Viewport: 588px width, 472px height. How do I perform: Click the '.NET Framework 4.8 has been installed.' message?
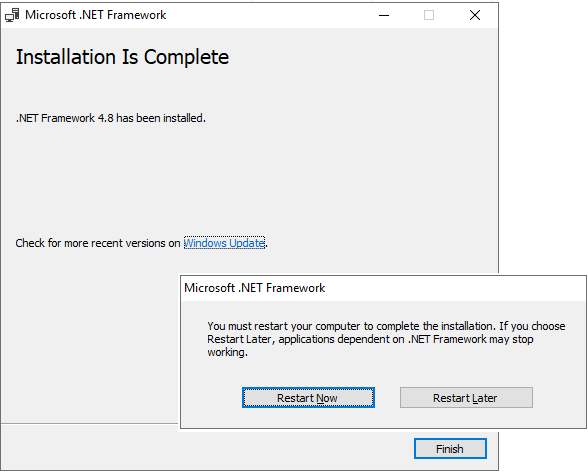[x=111, y=118]
